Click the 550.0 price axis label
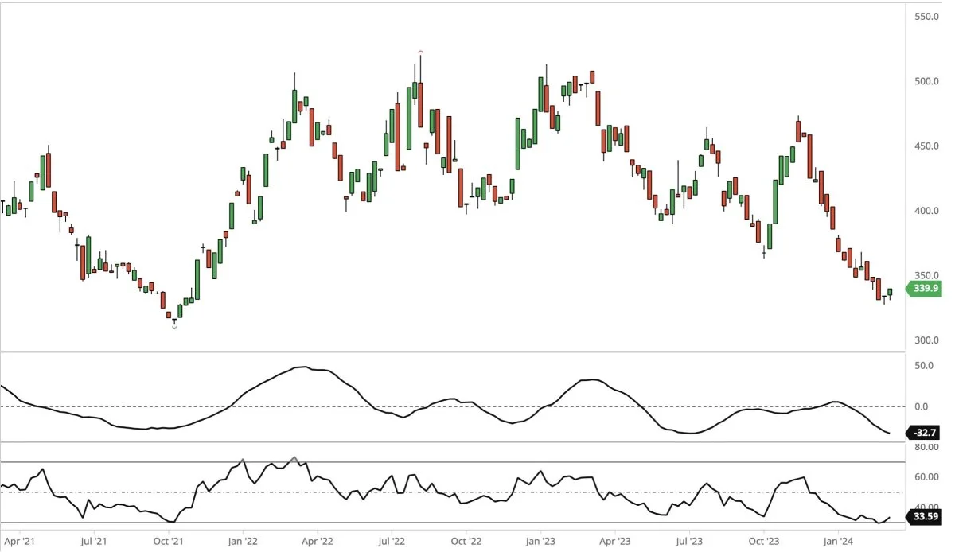The image size is (955, 560). [x=927, y=17]
